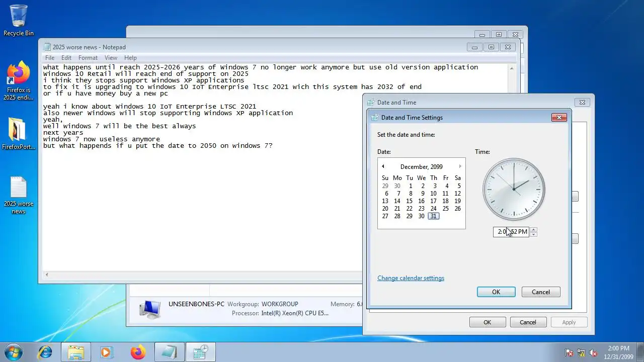
Task: Open the Firefox is 2025 ending desktop shortcut
Action: [x=18, y=80]
